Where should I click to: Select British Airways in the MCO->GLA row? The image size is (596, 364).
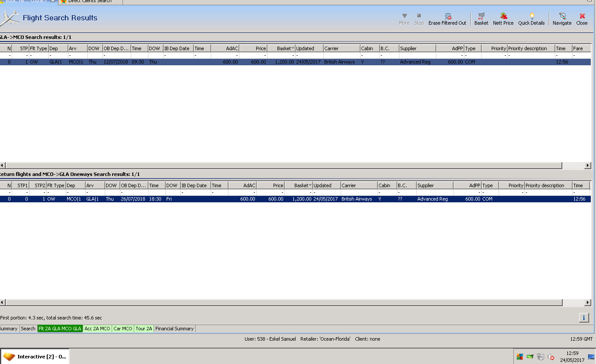coord(359,199)
